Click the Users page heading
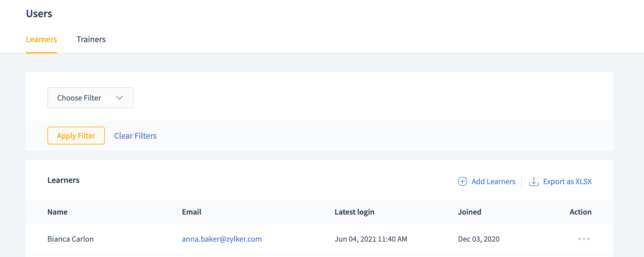The height and width of the screenshot is (257, 644). [39, 14]
